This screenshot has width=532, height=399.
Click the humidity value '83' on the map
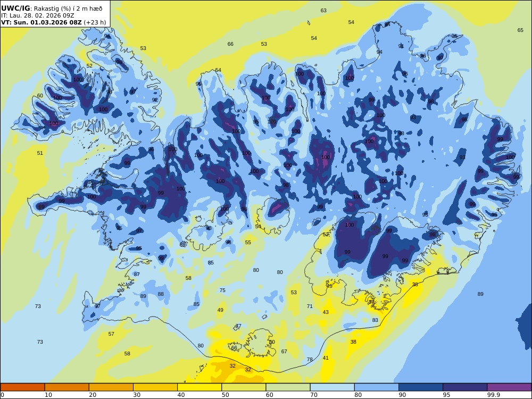click(x=375, y=320)
